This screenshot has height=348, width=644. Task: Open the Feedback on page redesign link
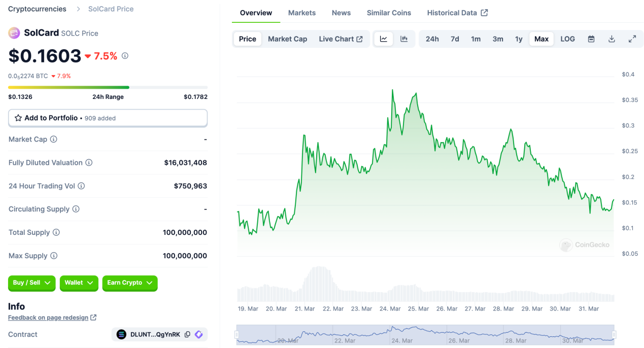point(48,317)
